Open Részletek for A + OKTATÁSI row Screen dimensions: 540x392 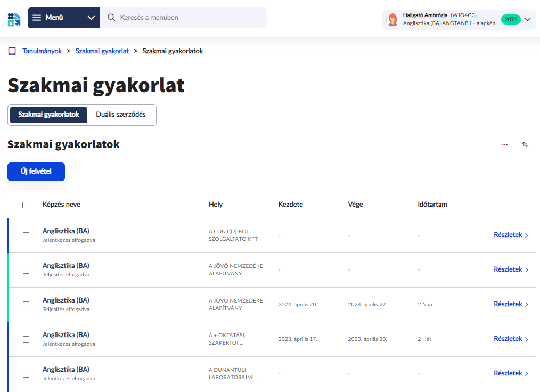(511, 339)
